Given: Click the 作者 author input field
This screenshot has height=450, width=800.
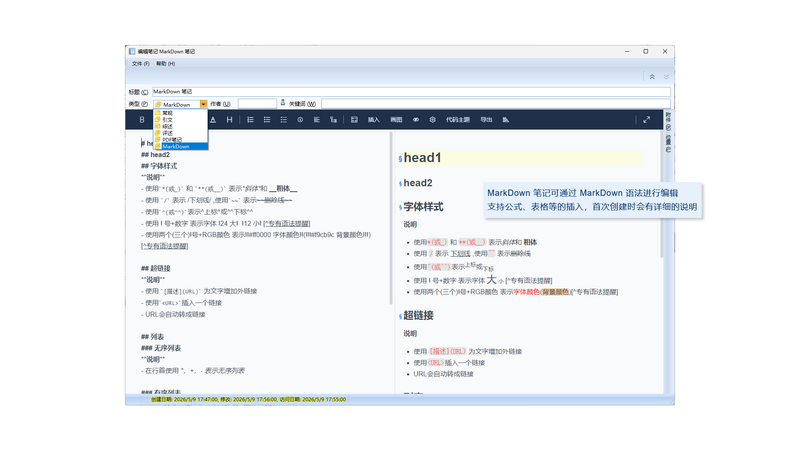Looking at the screenshot, I should pyautogui.click(x=257, y=104).
